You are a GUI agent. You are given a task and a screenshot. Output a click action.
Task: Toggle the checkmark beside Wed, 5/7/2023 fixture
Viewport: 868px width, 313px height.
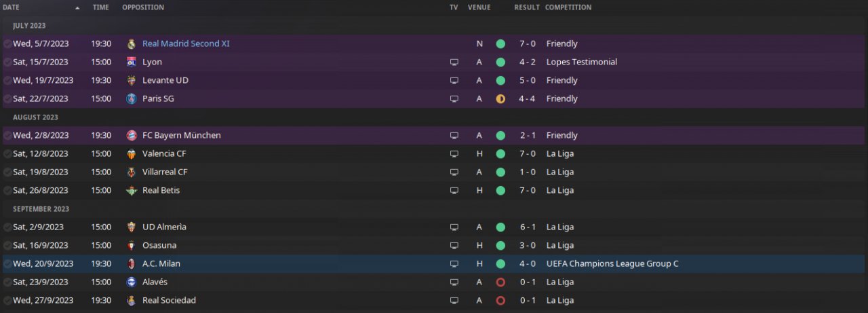(x=7, y=44)
